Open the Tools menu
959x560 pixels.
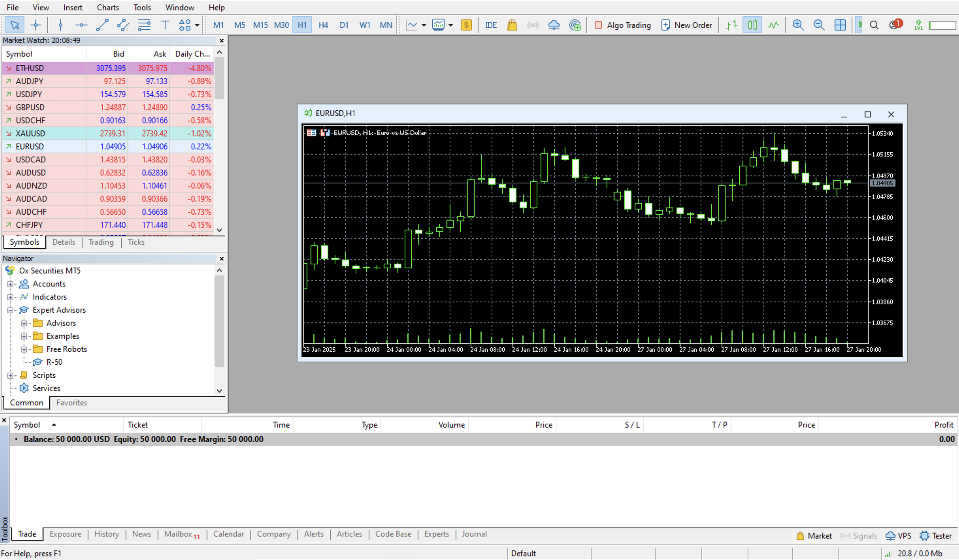[x=142, y=7]
